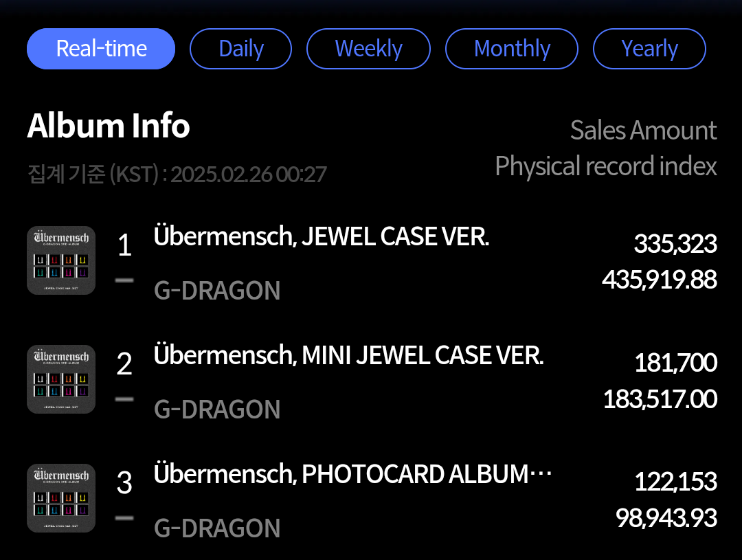Viewport: 742px width, 560px height.
Task: Select the Real-time chart tab
Action: [101, 49]
